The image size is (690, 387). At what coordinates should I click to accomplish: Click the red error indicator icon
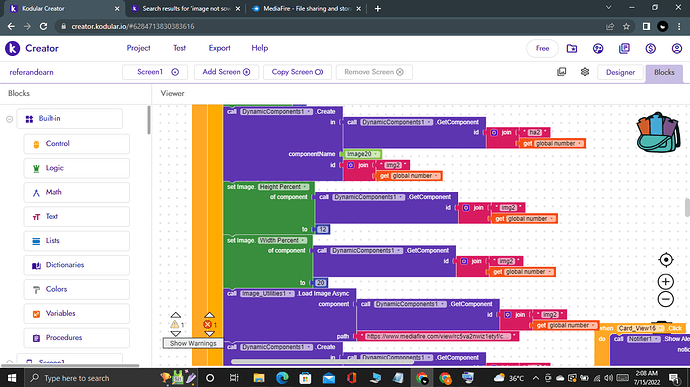207,324
